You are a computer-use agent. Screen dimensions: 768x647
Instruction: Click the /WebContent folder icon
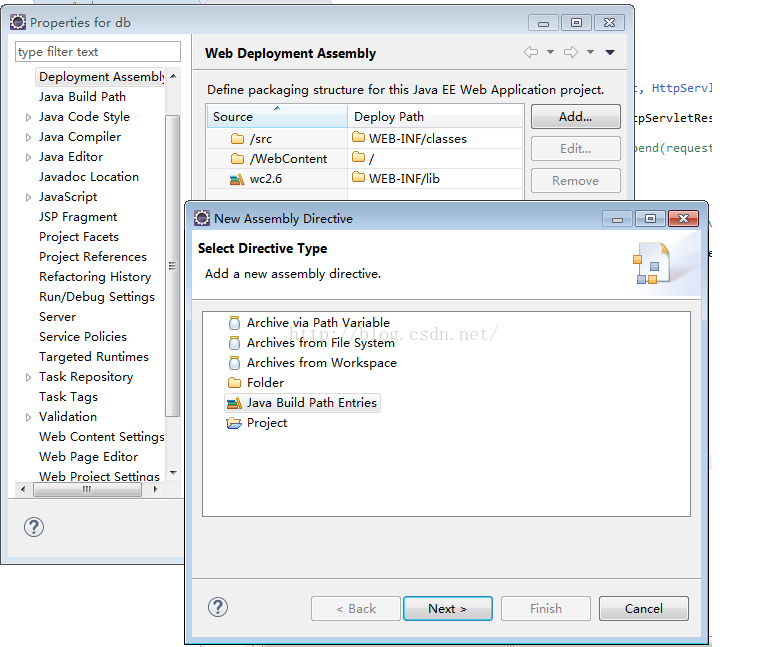(238, 159)
